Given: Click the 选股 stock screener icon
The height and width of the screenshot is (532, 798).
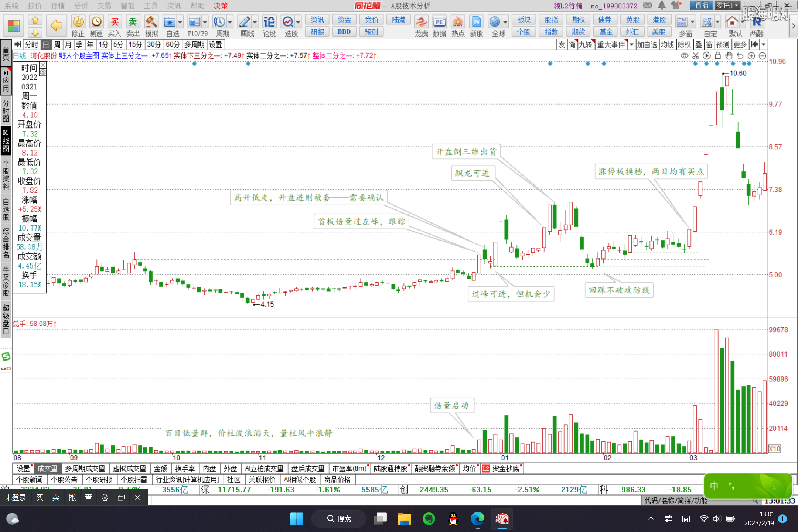Looking at the screenshot, I should click(x=288, y=22).
